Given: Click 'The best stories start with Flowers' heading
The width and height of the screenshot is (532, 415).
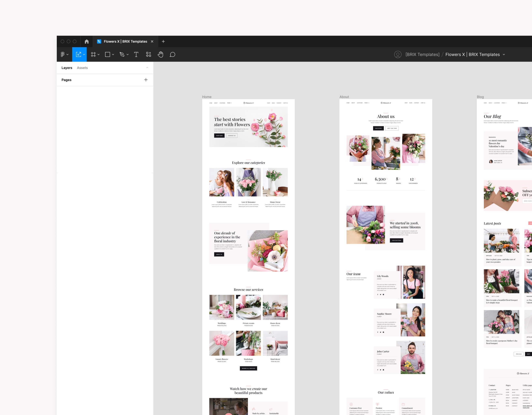Looking at the screenshot, I should [232, 122].
